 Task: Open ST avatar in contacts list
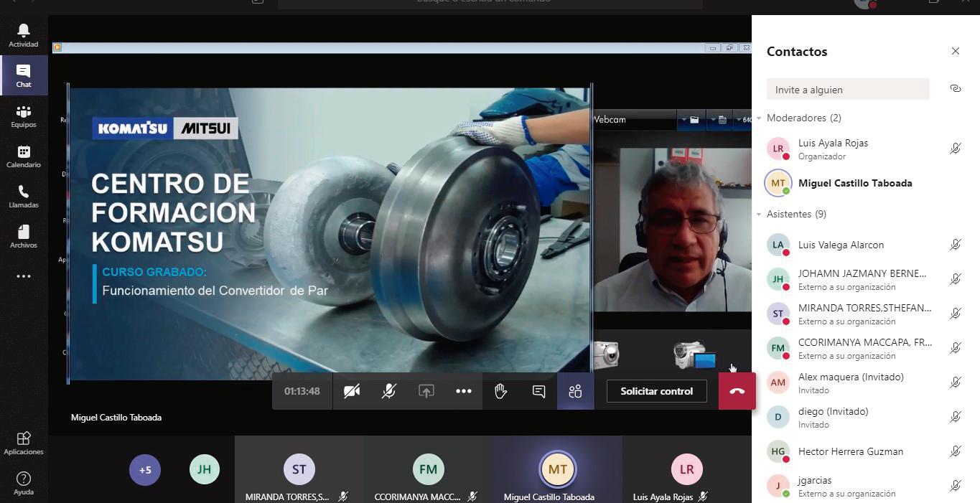pyautogui.click(x=778, y=314)
